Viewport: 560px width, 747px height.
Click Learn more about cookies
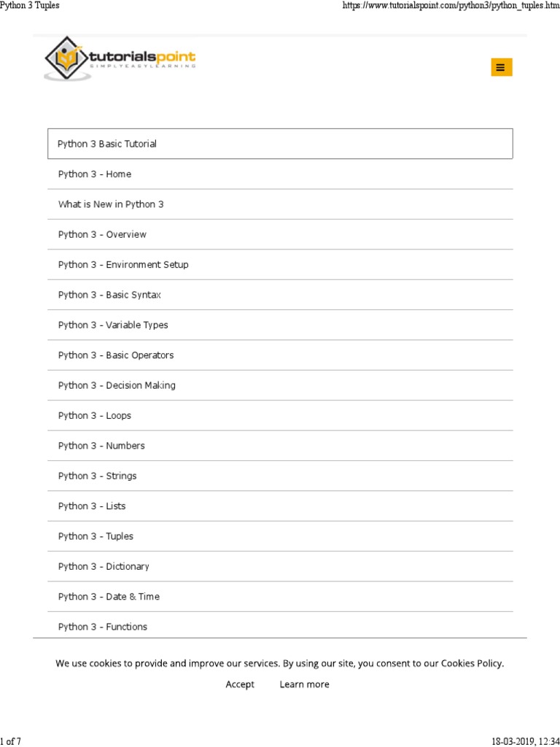tap(304, 684)
